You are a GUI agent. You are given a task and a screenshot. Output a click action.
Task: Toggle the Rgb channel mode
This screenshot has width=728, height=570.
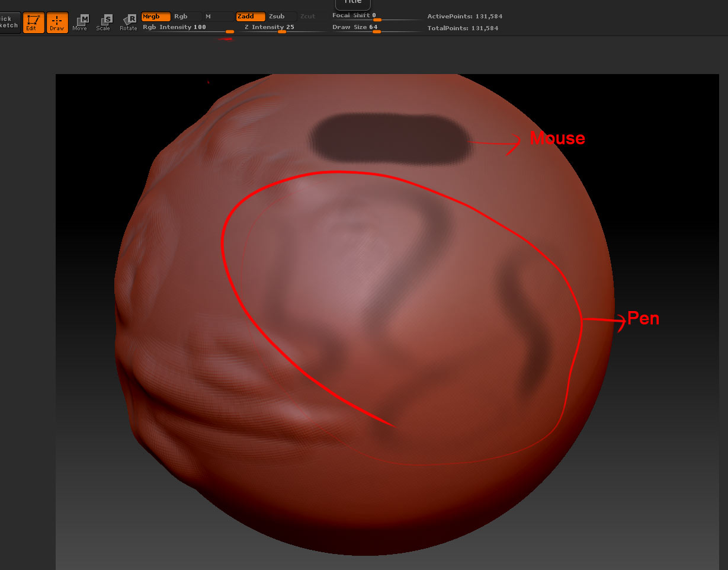pyautogui.click(x=187, y=17)
